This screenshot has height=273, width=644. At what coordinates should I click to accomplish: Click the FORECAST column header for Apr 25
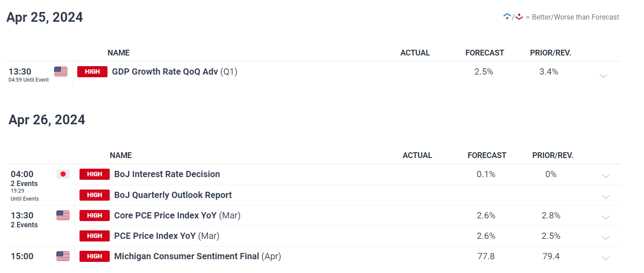click(x=485, y=53)
